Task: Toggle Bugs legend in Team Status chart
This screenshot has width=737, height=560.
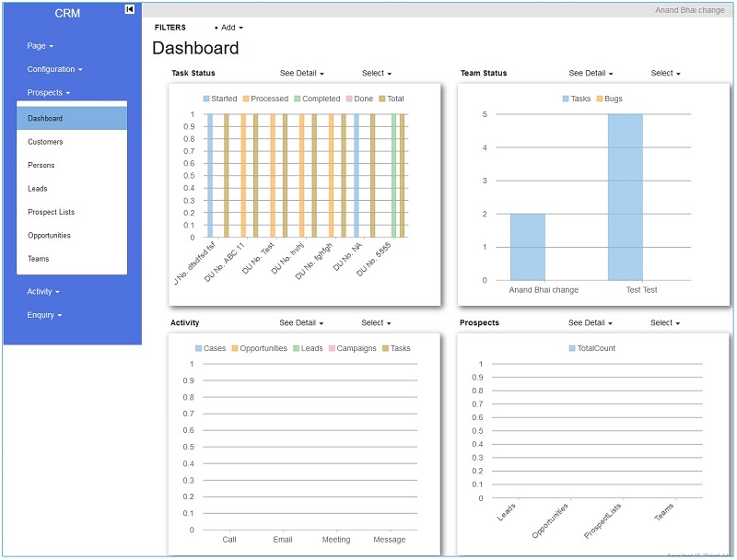Action: tap(609, 99)
